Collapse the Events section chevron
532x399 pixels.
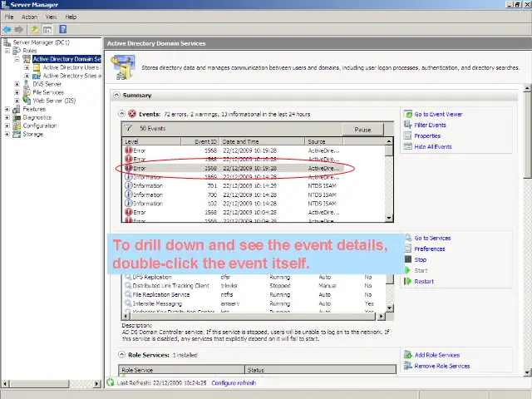pyautogui.click(x=121, y=114)
